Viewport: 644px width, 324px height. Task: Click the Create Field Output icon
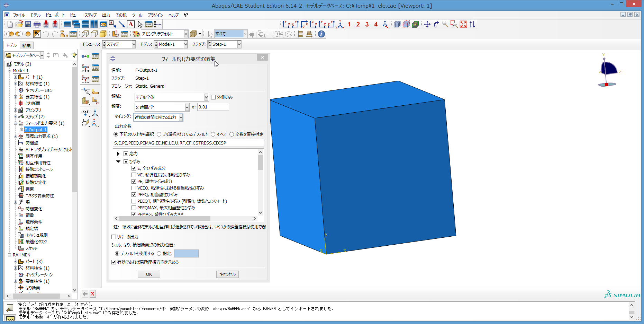(x=85, y=68)
